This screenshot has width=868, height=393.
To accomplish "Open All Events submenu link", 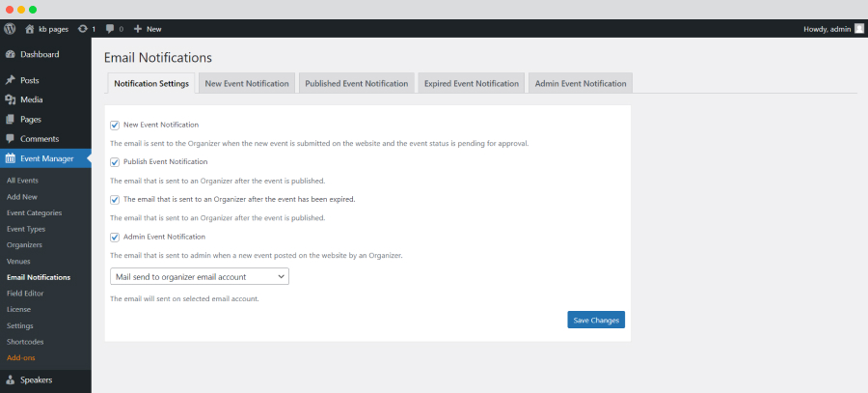I will click(22, 181).
